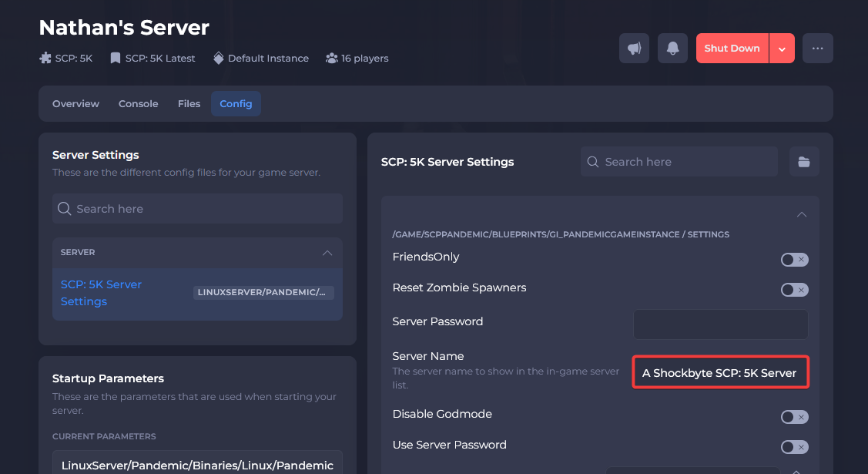Screen dimensions: 868x474
Task: Focus the Server Settings search field
Action: tap(197, 209)
